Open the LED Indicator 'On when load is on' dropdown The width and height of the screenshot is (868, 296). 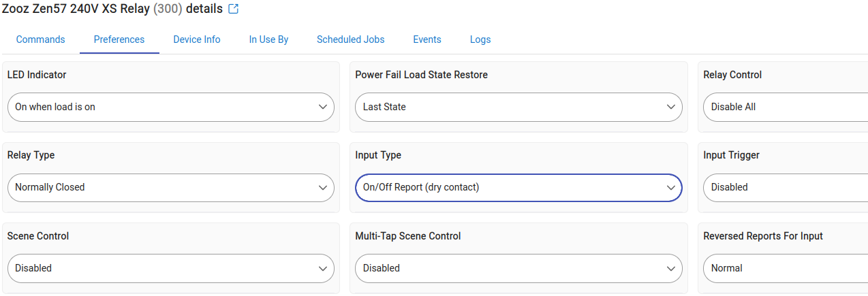tap(170, 107)
